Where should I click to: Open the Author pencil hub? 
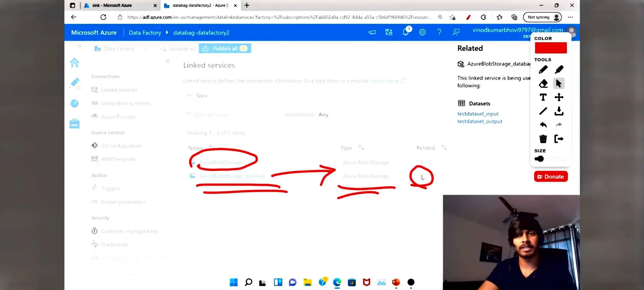click(x=75, y=83)
